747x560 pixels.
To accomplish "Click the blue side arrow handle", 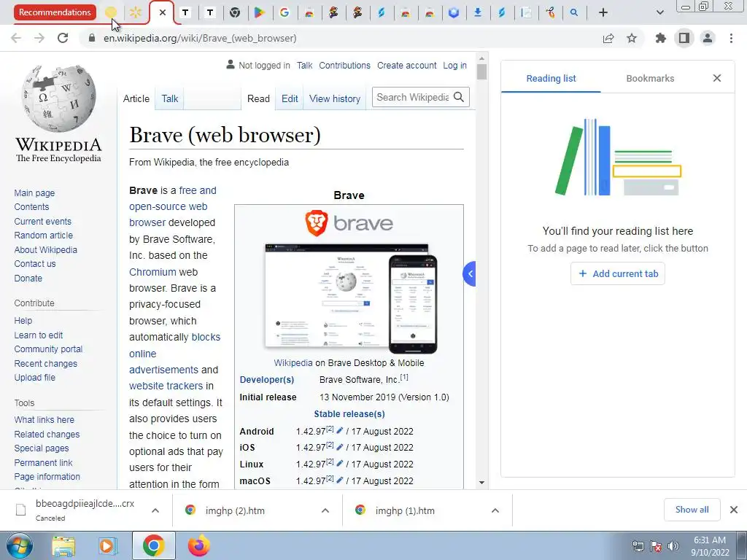I will point(469,274).
